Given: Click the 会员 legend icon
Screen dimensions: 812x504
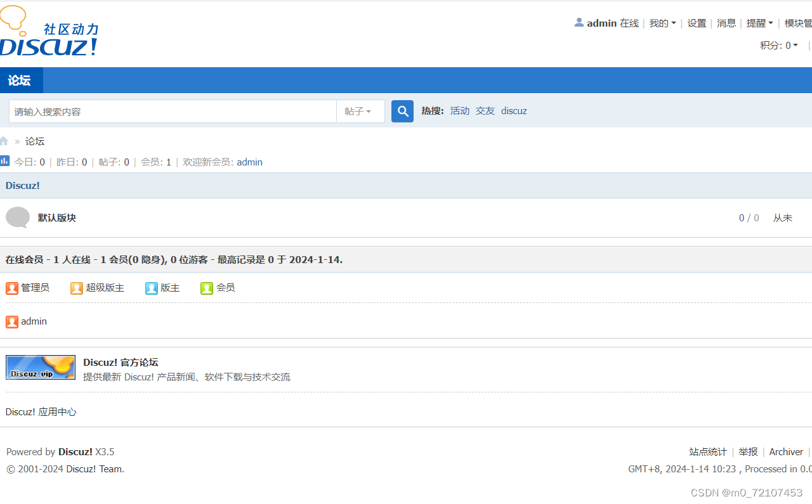Looking at the screenshot, I should pyautogui.click(x=207, y=288).
